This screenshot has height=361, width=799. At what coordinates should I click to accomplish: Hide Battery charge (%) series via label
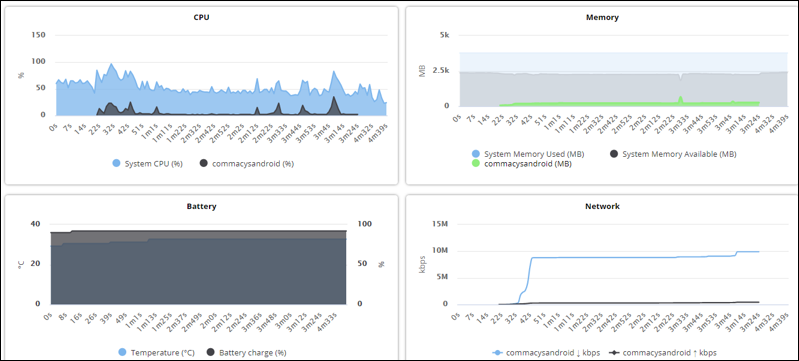(253, 352)
